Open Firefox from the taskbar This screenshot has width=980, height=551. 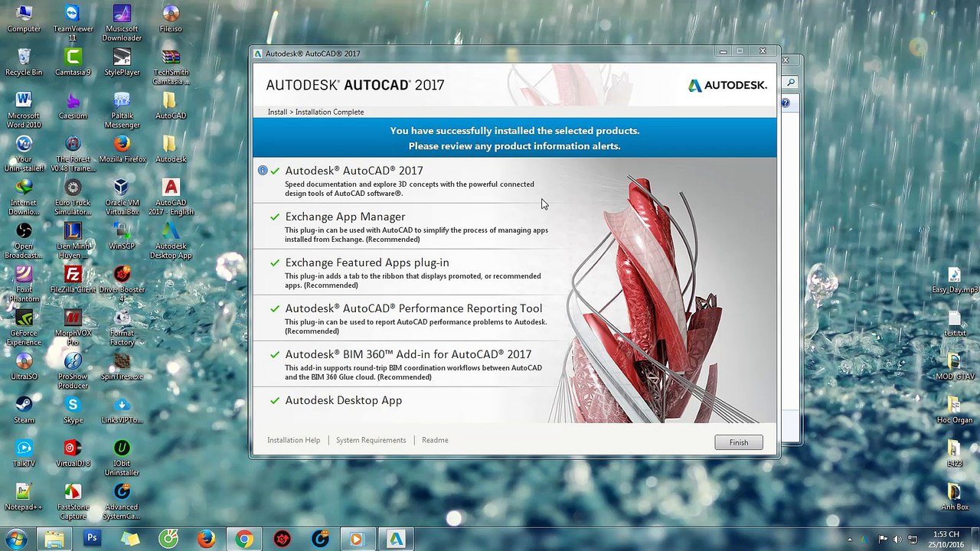pos(206,539)
